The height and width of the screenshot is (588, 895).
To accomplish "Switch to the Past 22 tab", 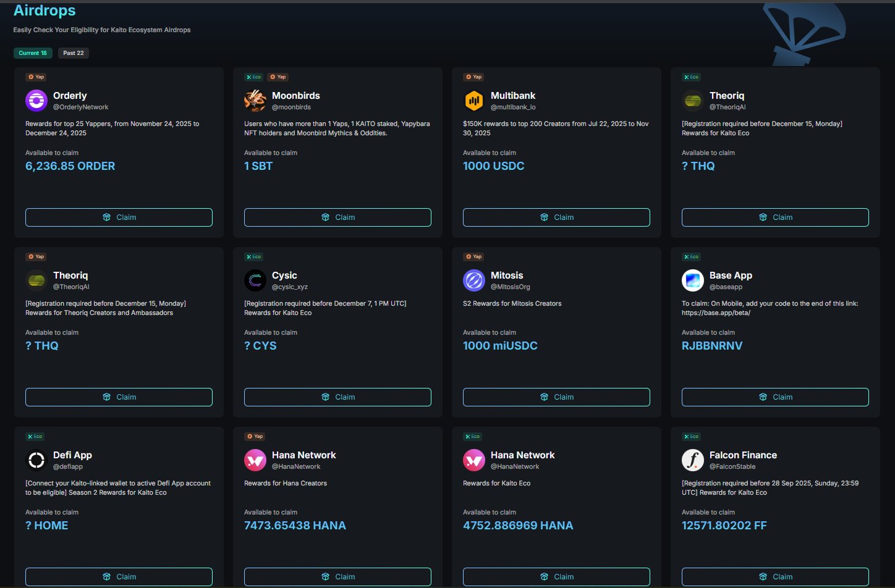I will pyautogui.click(x=74, y=53).
